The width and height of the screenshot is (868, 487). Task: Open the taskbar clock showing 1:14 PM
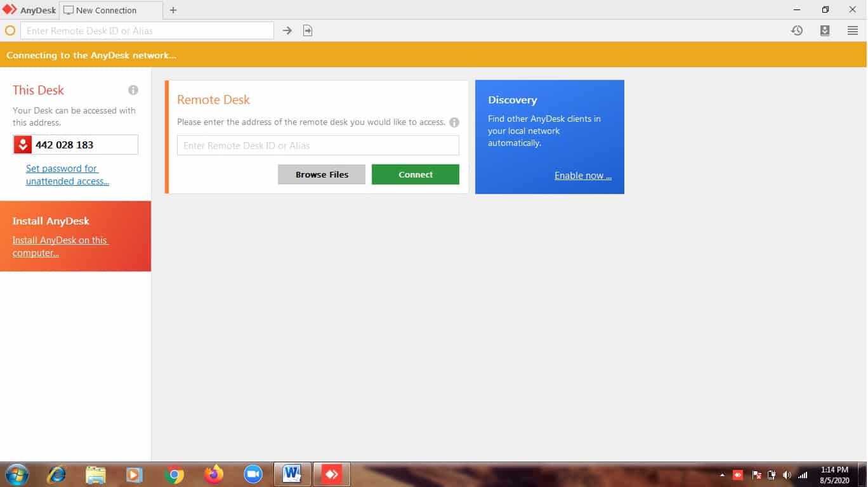[834, 475]
